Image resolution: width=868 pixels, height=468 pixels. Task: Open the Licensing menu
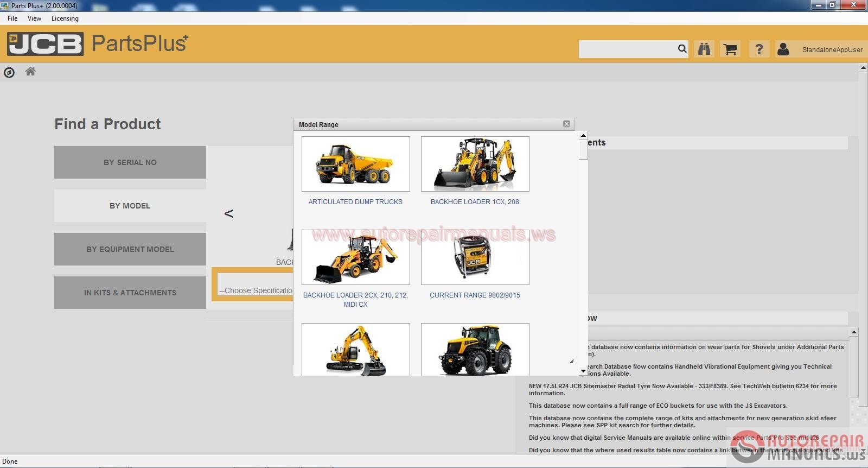tap(65, 18)
